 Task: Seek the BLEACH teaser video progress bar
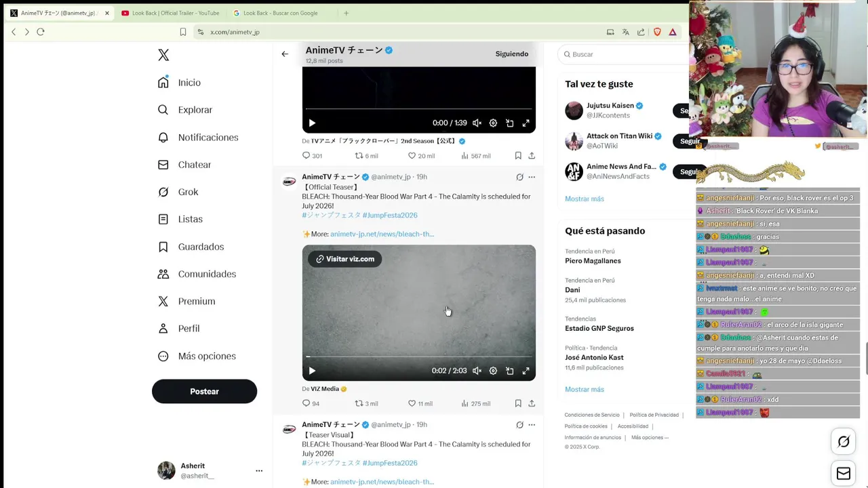point(418,357)
